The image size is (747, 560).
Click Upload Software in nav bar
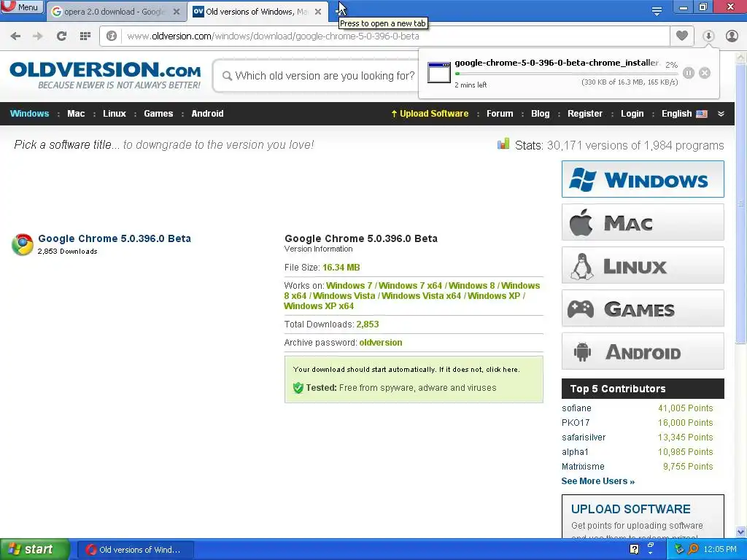(x=430, y=114)
